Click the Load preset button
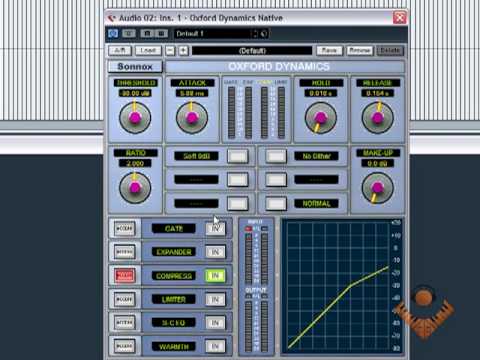480x360 pixels. [148, 51]
